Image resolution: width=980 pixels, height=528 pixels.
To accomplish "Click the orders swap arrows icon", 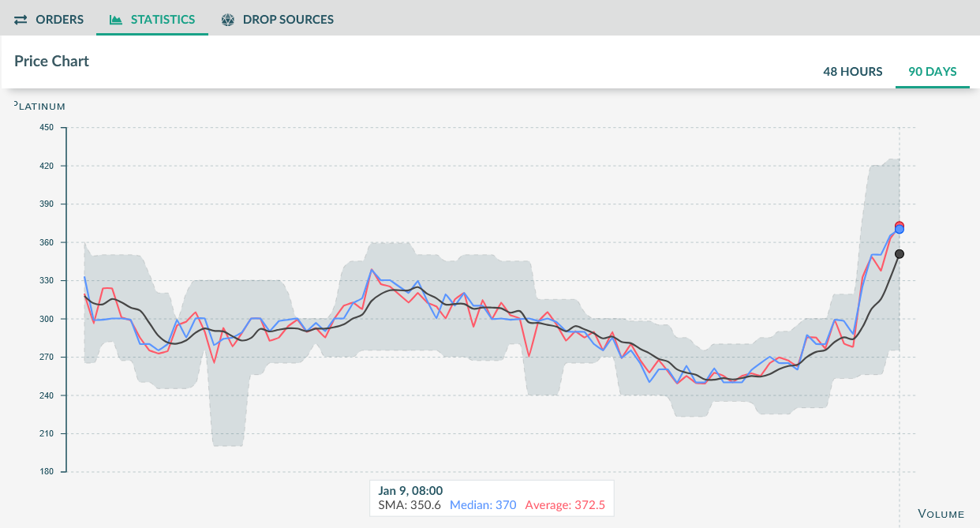I will click(21, 20).
